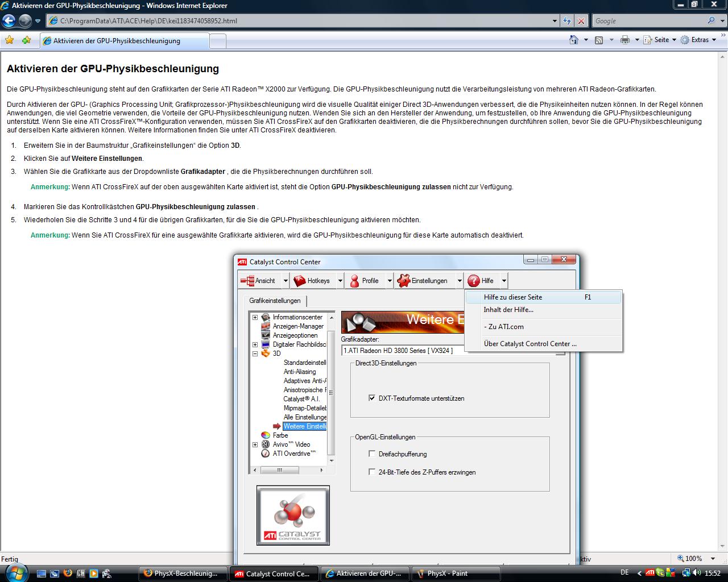Open the empty new tab button
Image resolution: width=728 pixels, height=582 pixels.
(218, 41)
